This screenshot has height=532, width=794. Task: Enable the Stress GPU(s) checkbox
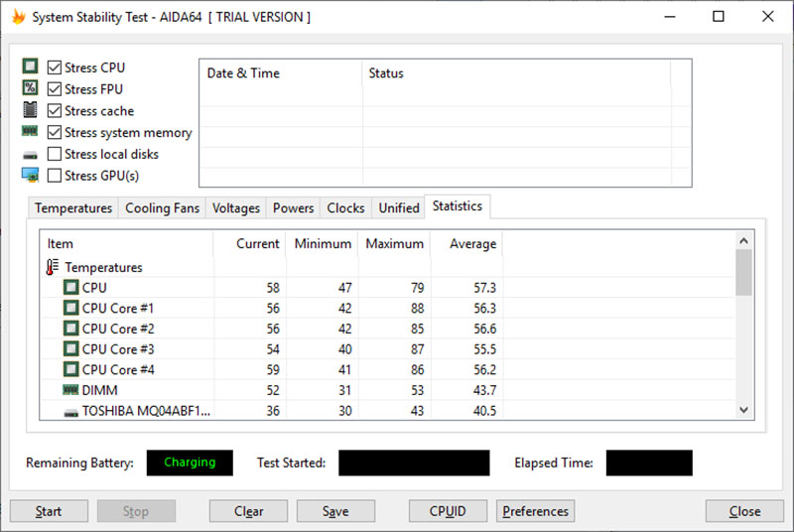click(x=55, y=176)
